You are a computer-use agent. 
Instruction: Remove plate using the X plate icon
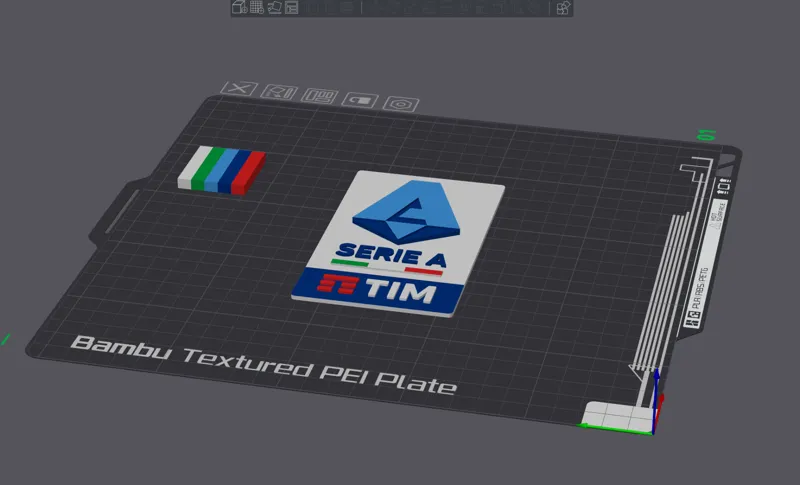pos(239,88)
